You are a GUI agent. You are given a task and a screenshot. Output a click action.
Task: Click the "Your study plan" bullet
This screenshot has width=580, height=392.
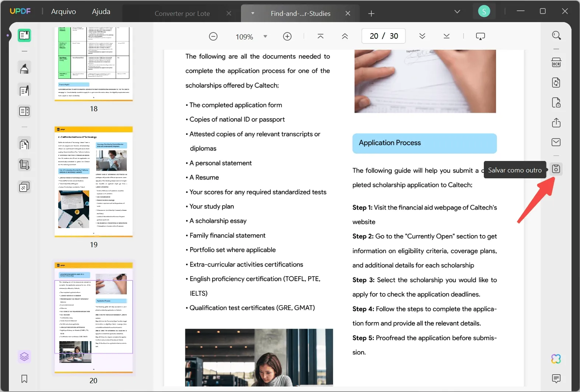[212, 207]
